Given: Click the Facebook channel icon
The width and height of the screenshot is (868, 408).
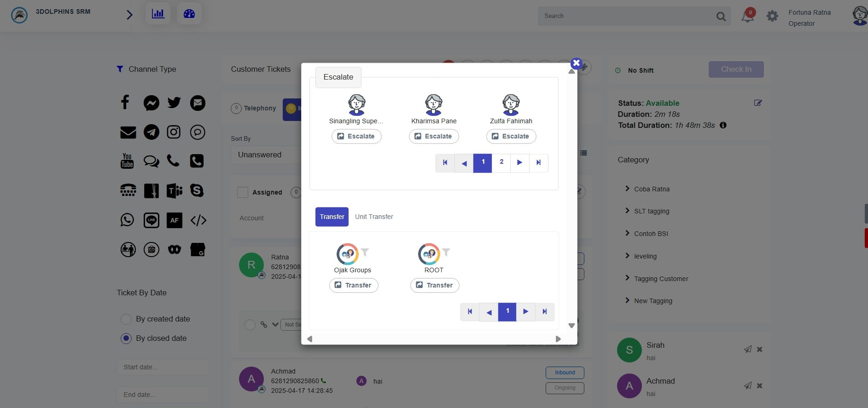Looking at the screenshot, I should point(125,103).
